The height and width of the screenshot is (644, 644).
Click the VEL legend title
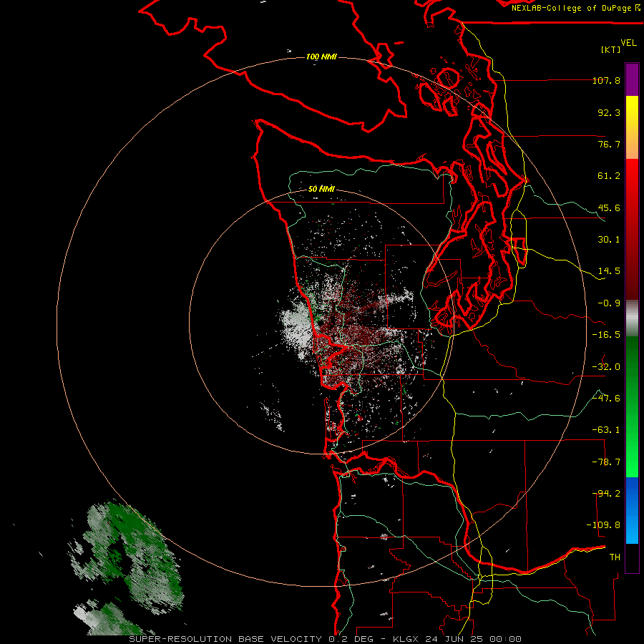point(628,43)
